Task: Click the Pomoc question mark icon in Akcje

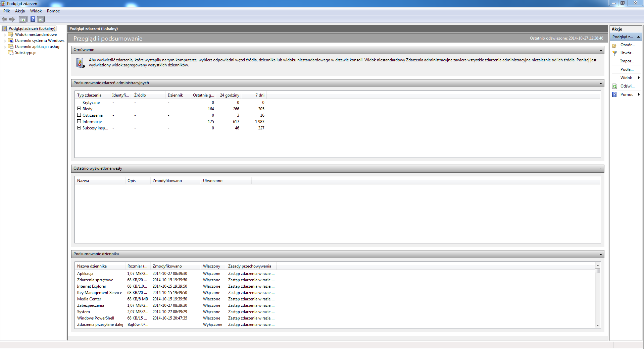Action: (614, 95)
